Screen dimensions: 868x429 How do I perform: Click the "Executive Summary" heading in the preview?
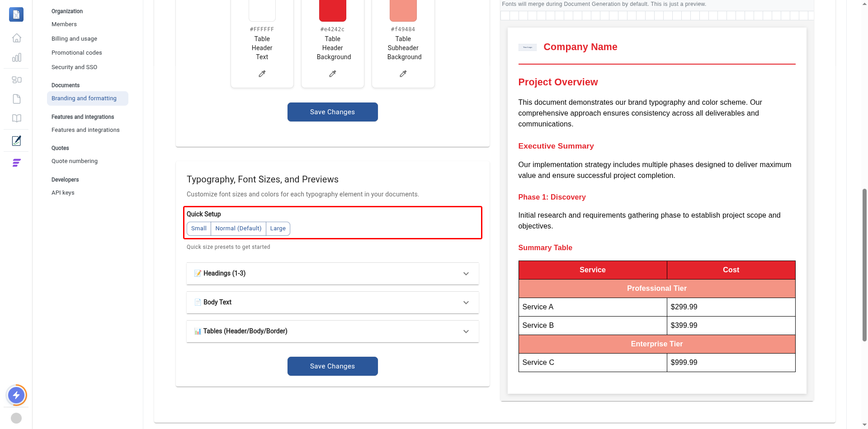coord(556,146)
